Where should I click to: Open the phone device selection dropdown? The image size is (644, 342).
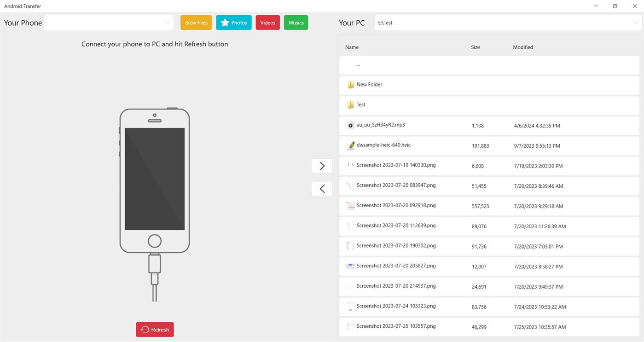coord(109,22)
